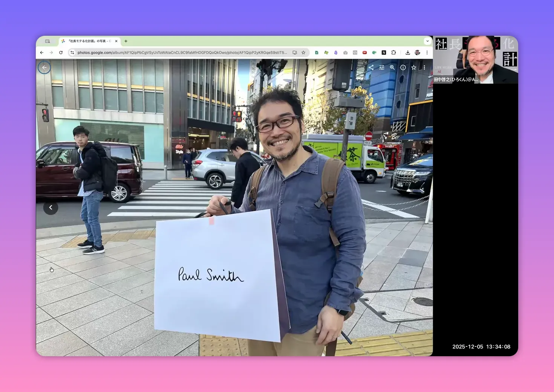This screenshot has width=554, height=392.
Task: Open the photo's more options menu
Action: 424,67
